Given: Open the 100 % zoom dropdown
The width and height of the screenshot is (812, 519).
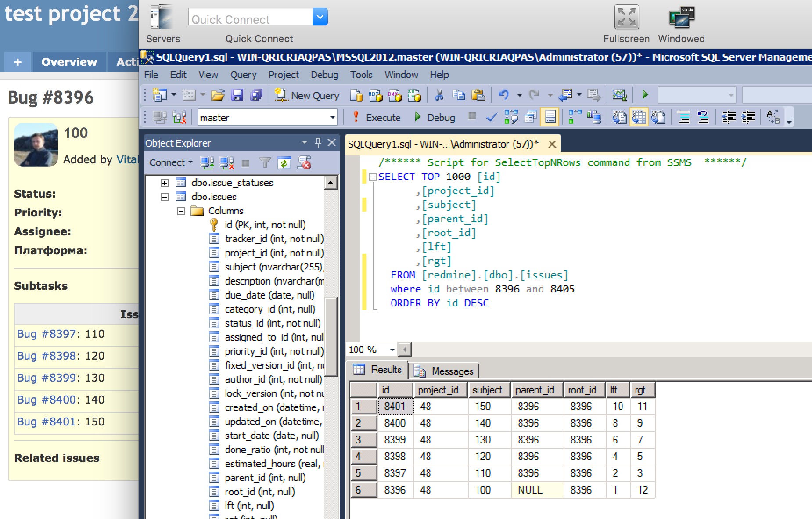Looking at the screenshot, I should point(392,350).
